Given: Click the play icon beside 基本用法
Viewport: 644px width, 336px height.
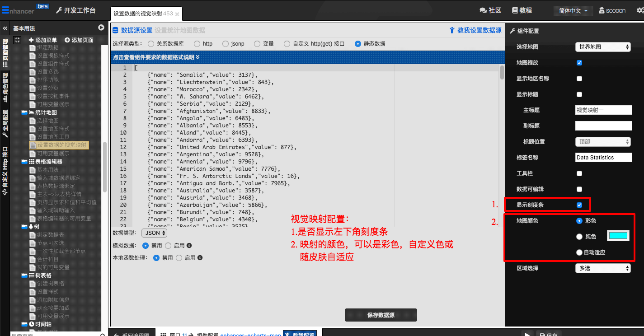Looking at the screenshot, I should [x=101, y=28].
